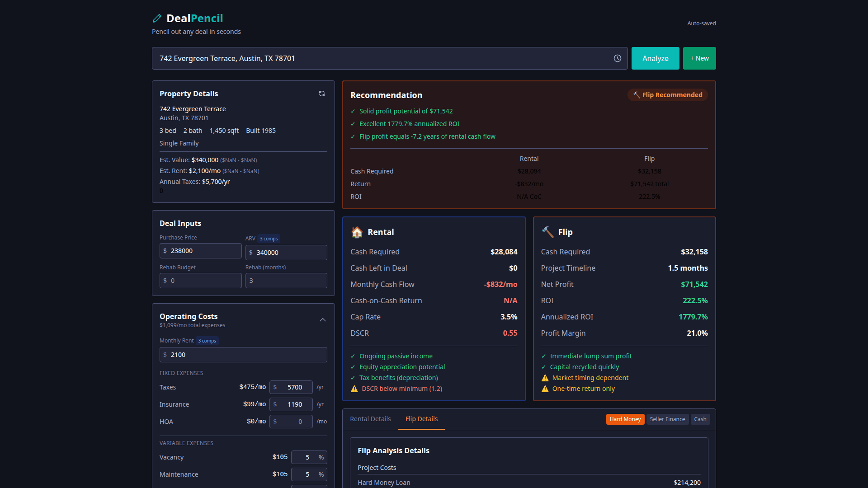Click the warning icon beside DSCR below minimum
Image resolution: width=868 pixels, height=488 pixels.
pyautogui.click(x=354, y=389)
